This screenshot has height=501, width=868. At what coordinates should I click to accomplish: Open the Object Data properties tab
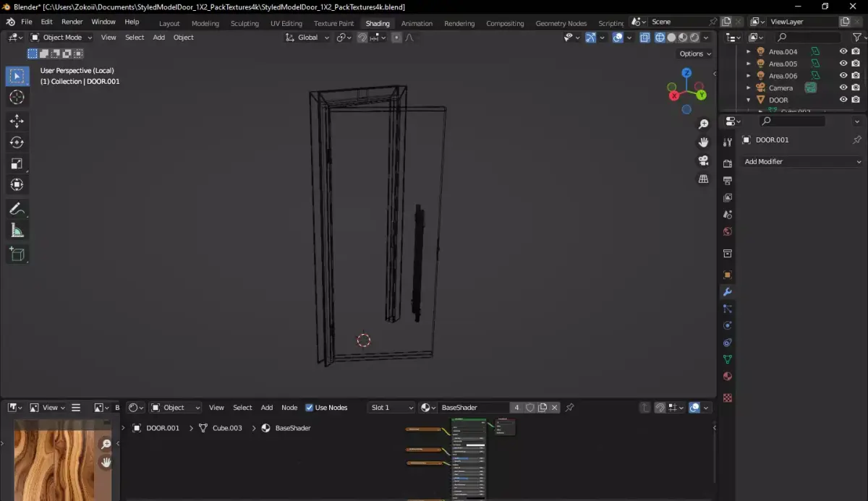point(728,359)
